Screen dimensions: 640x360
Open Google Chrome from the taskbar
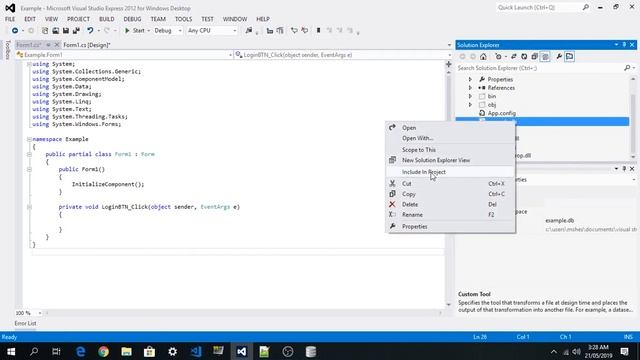click(x=103, y=351)
